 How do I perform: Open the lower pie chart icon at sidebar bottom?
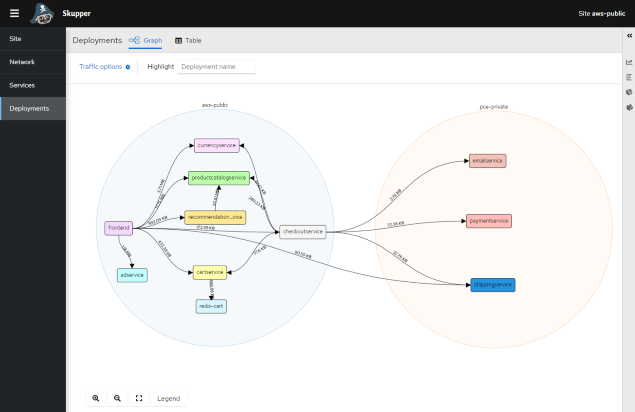(629, 107)
